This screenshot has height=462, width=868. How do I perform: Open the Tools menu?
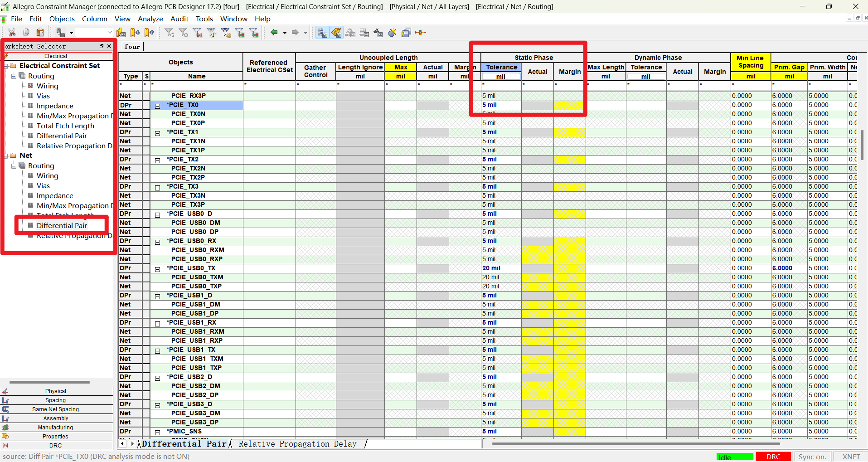coord(204,19)
